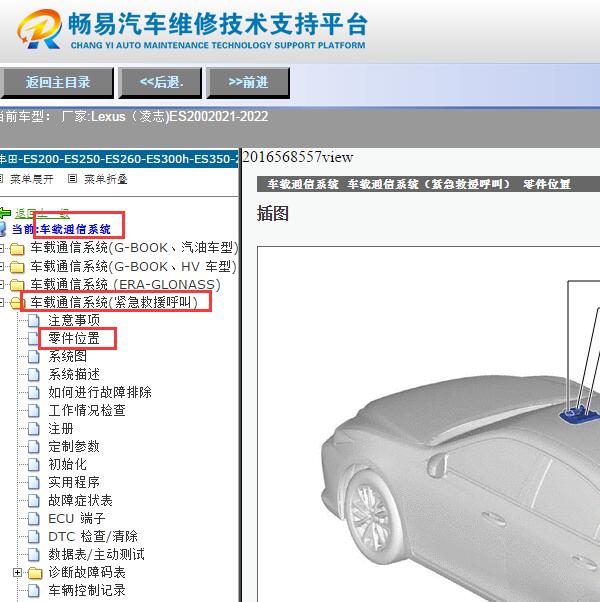This screenshot has height=602, width=600.
Task: Open the 车辆控制记录 page
Action: [87, 590]
